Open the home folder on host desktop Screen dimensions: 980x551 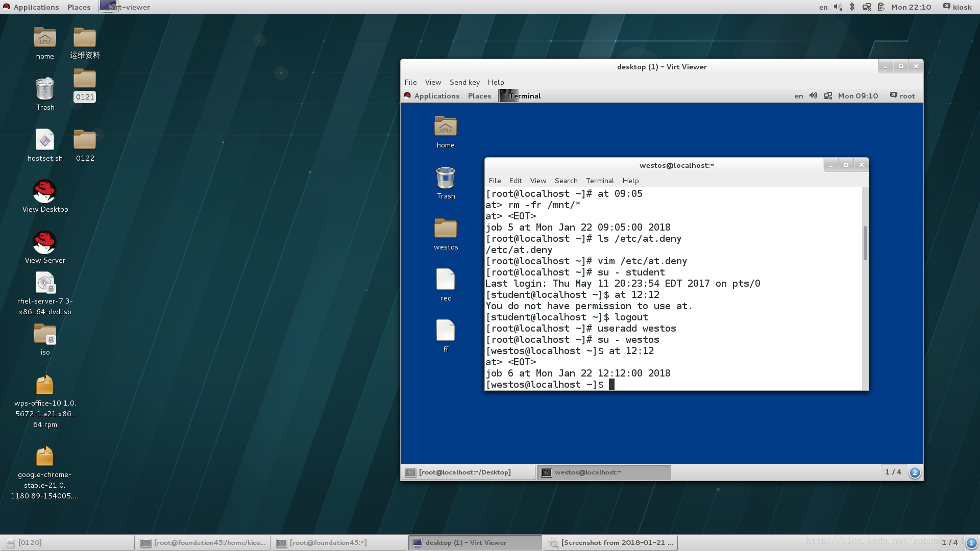pyautogui.click(x=45, y=38)
